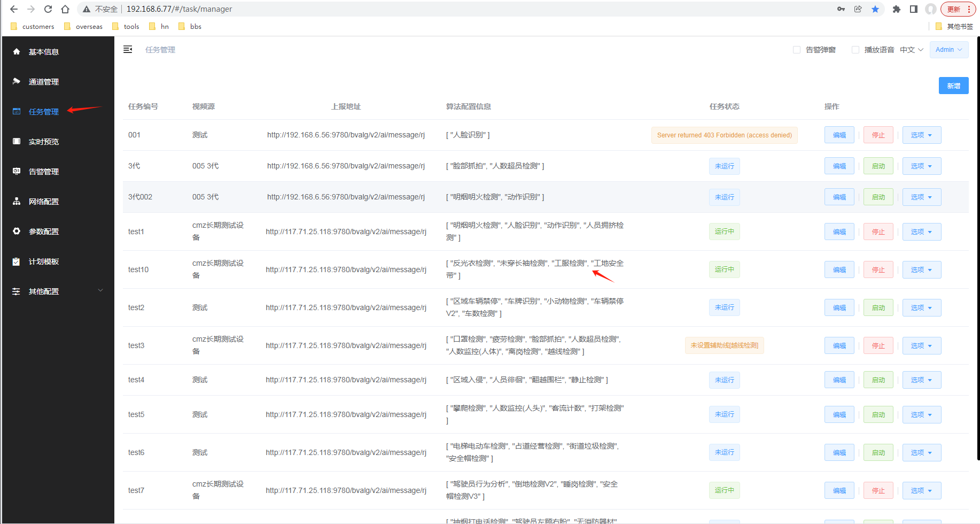Viewport: 980px width, 524px height.
Task: Click the clipboard icon beside 计划模板
Action: click(17, 261)
